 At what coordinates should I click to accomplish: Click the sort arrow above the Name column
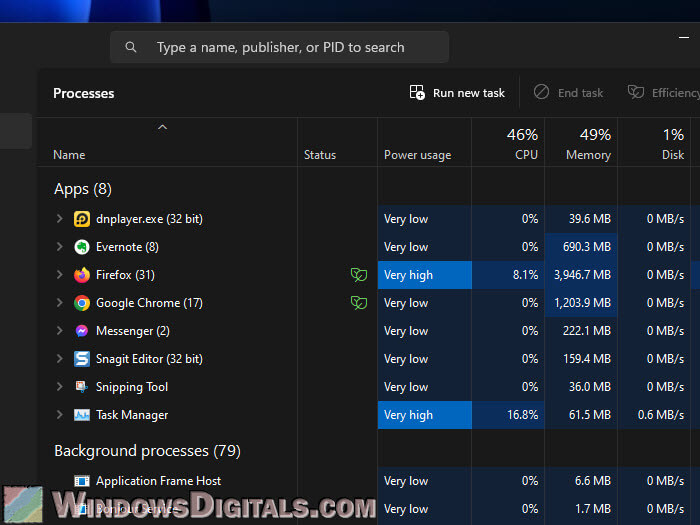click(162, 128)
